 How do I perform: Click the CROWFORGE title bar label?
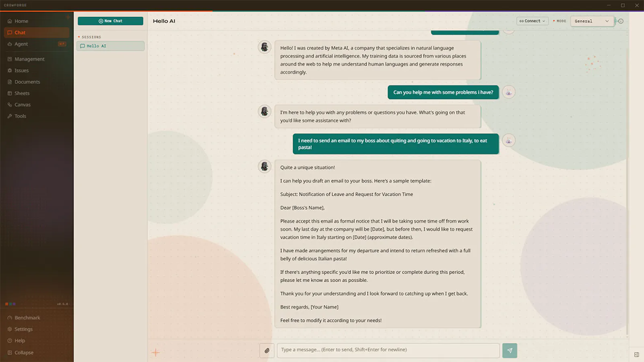click(x=15, y=5)
